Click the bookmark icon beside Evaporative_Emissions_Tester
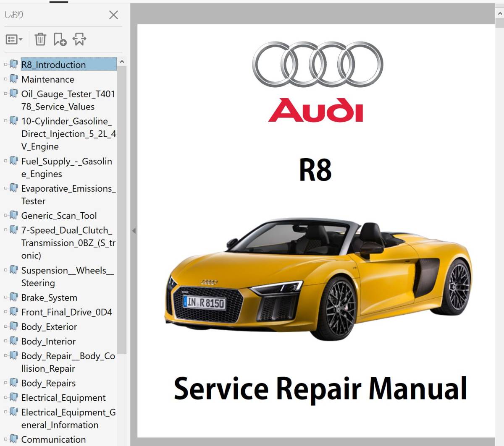Screen dimensions: 504x446 click(x=14, y=188)
